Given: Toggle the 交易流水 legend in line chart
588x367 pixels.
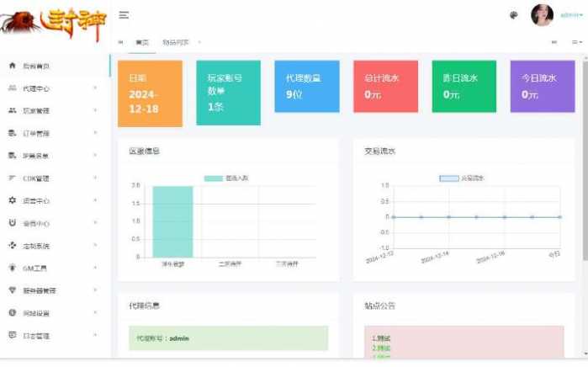Looking at the screenshot, I should pyautogui.click(x=463, y=178).
